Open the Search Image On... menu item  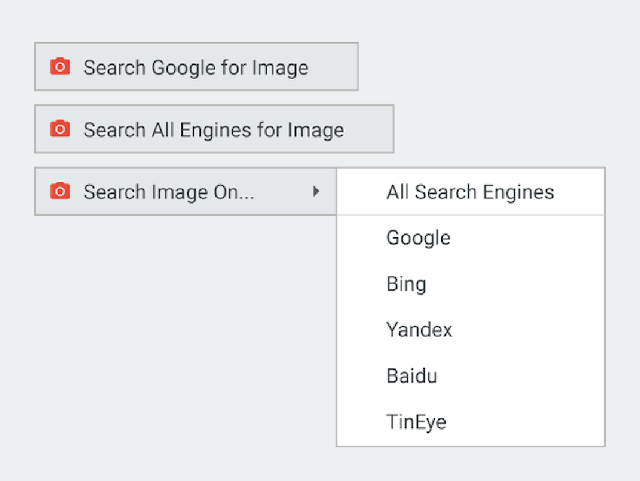pyautogui.click(x=186, y=191)
